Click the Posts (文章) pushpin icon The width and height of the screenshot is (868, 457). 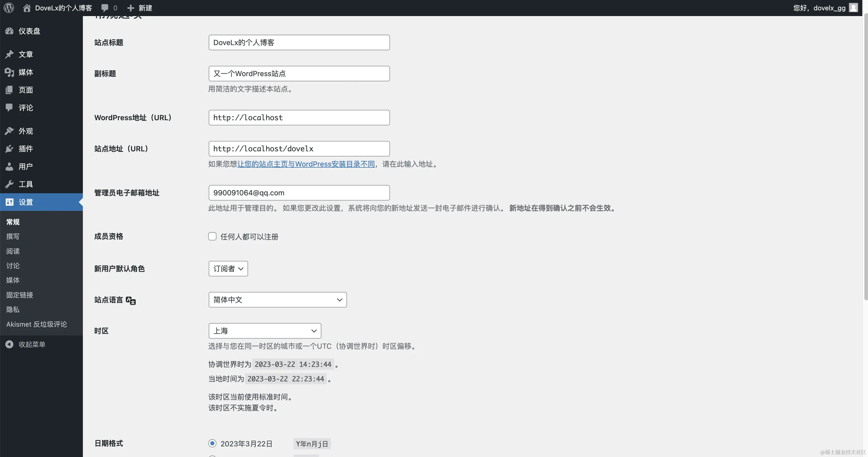click(x=9, y=54)
